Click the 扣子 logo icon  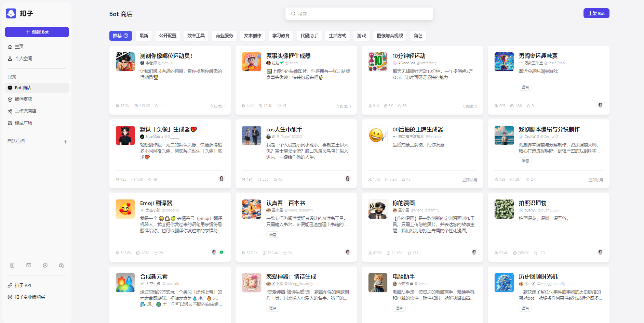click(11, 13)
